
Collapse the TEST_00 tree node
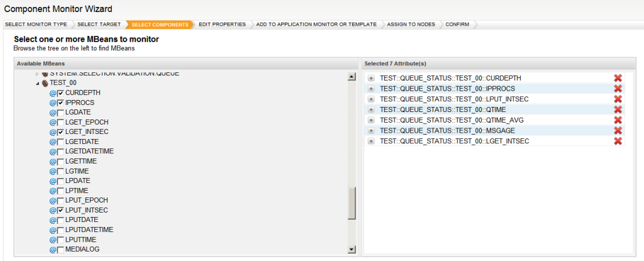tap(37, 83)
